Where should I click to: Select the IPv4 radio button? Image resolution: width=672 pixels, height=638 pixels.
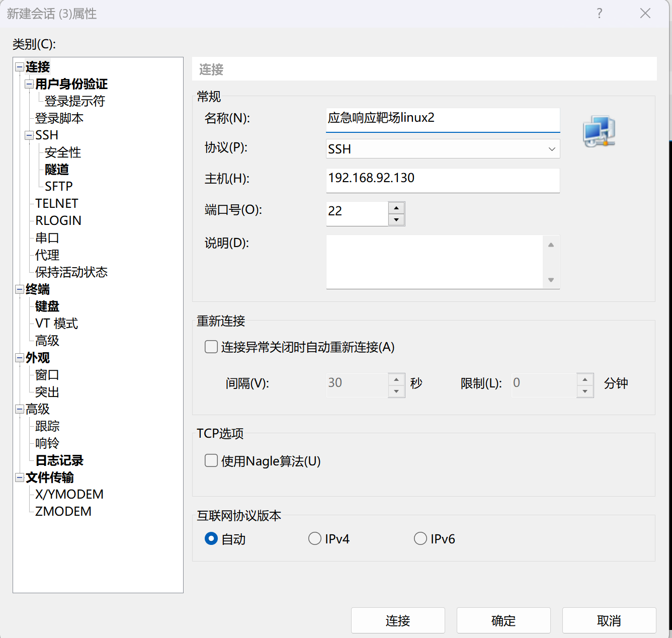(x=315, y=538)
